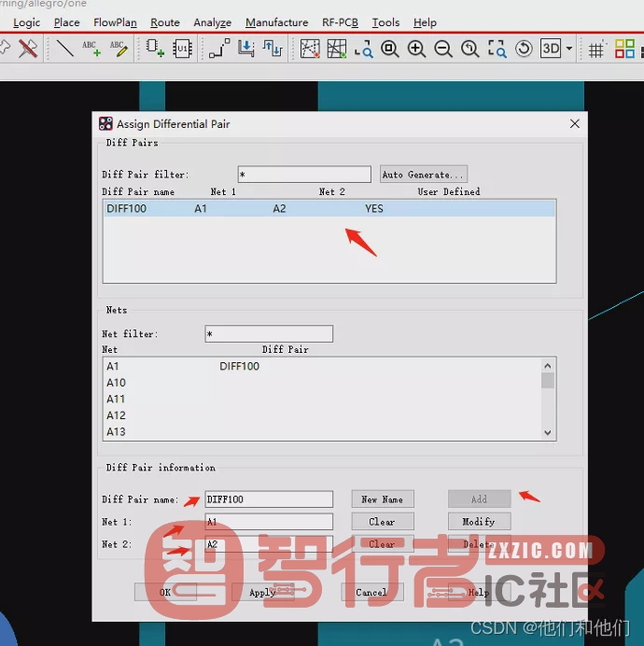644x646 pixels.
Task: Click the Net 2 input field
Action: click(x=269, y=544)
